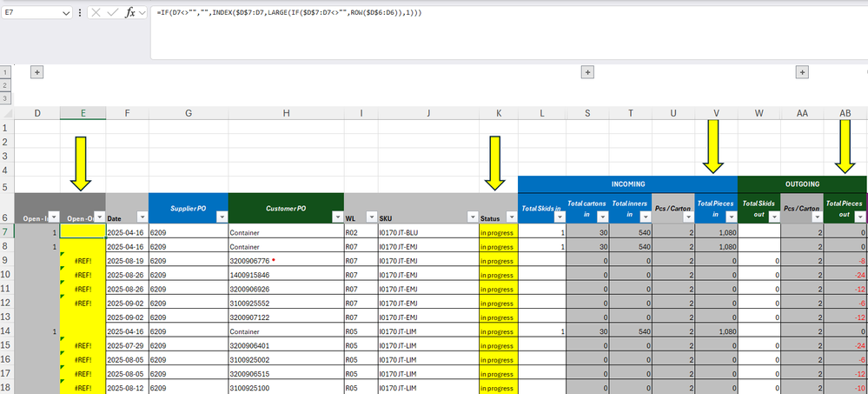The image size is (868, 394).
Task: Open the Total inners in filter dropdown
Action: pos(646,217)
